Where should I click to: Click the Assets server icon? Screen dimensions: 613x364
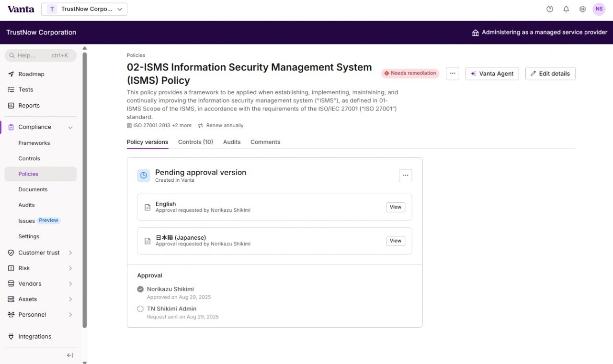coord(11,299)
